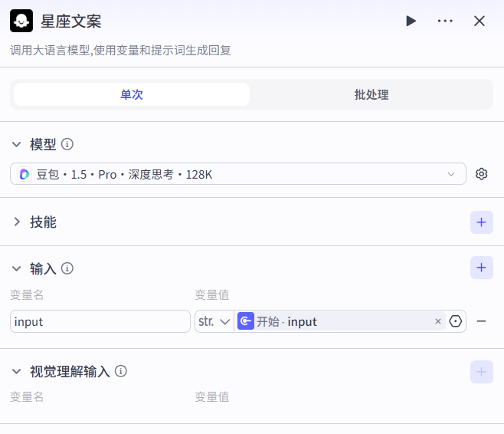
Task: Click the info icon next to 输入
Action: [67, 268]
